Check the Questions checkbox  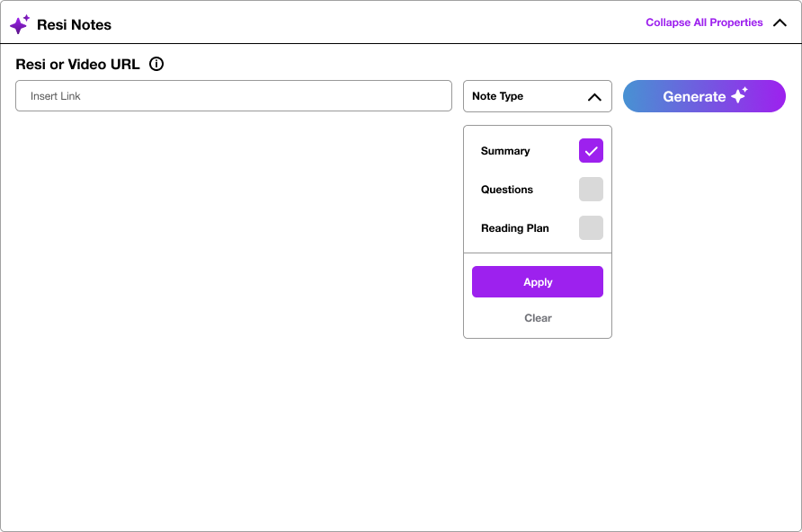(591, 189)
